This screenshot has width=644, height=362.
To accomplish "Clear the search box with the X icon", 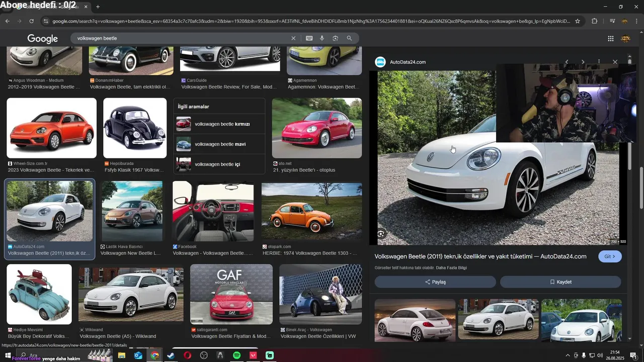I will pos(293,38).
